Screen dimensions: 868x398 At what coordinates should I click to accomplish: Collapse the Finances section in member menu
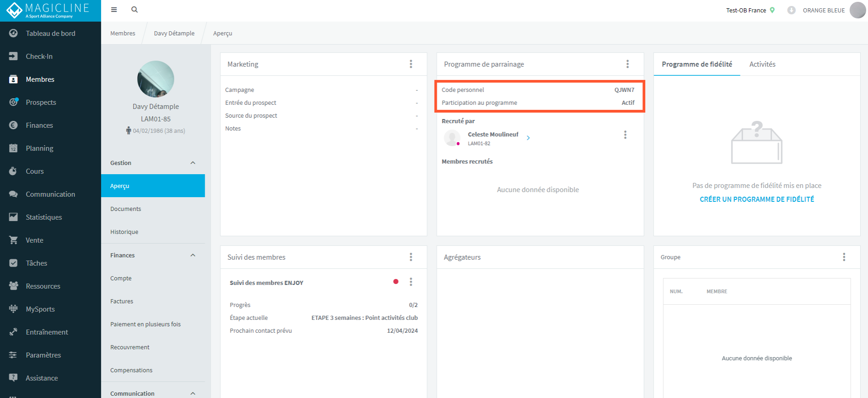click(193, 255)
